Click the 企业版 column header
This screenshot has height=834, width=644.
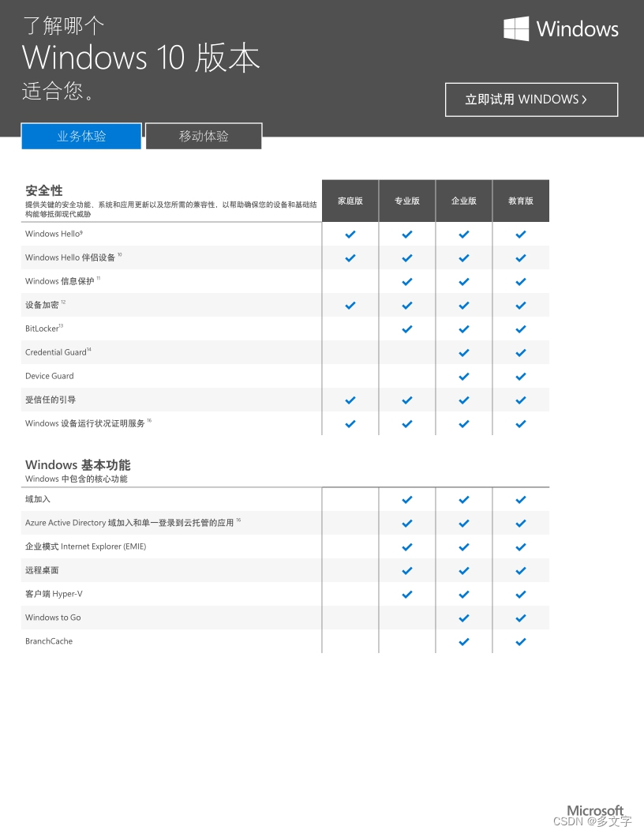(464, 201)
